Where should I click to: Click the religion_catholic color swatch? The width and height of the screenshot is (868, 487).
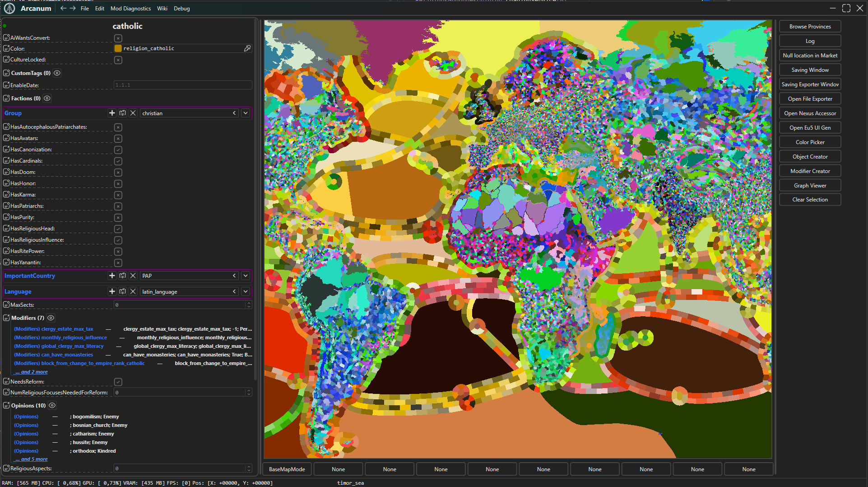tap(118, 48)
